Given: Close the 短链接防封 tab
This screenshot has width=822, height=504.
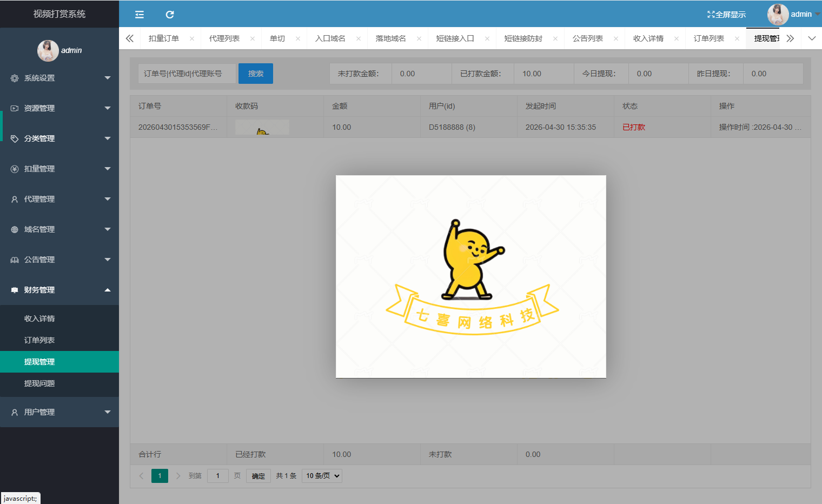Looking at the screenshot, I should [x=555, y=38].
